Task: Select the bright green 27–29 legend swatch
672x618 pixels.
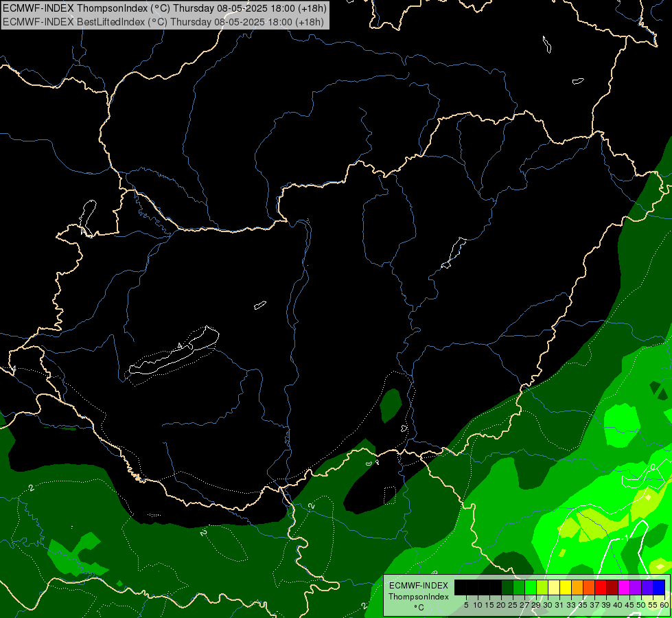Action: click(531, 587)
